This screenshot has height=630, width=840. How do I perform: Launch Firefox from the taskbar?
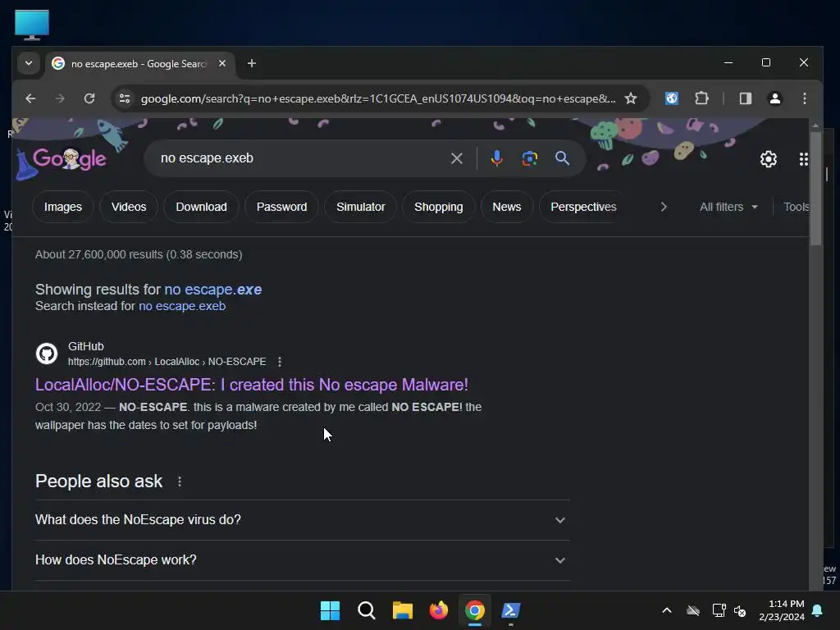tap(439, 610)
